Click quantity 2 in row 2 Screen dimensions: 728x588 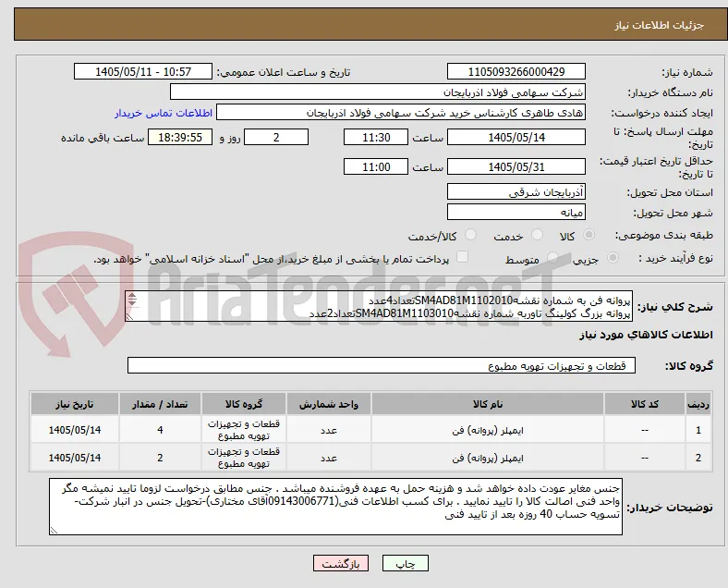pos(160,458)
